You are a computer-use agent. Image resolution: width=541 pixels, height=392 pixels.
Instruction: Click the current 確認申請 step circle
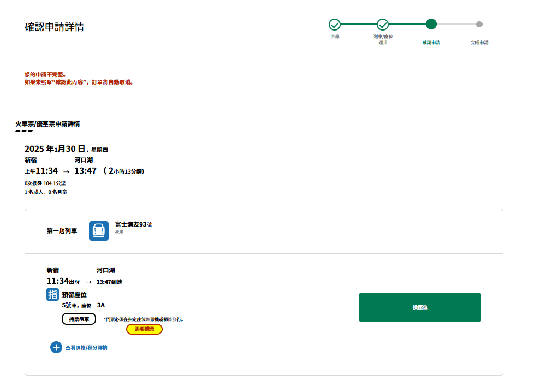(431, 24)
